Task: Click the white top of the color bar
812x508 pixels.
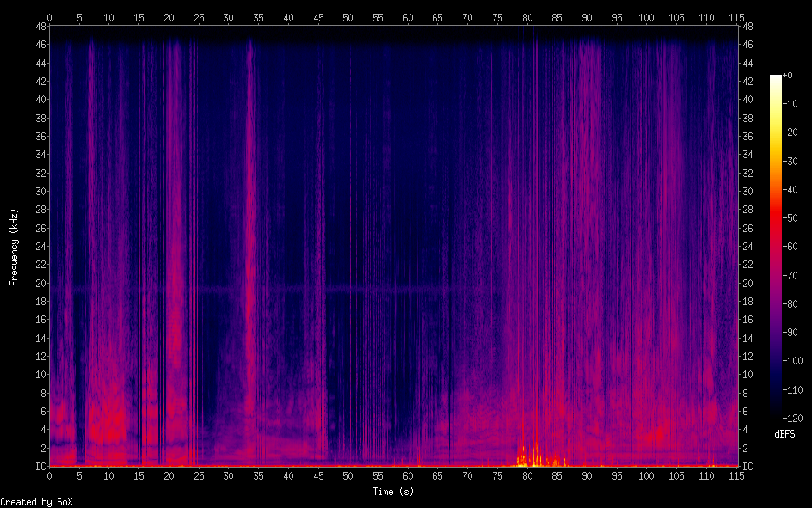Action: point(776,78)
